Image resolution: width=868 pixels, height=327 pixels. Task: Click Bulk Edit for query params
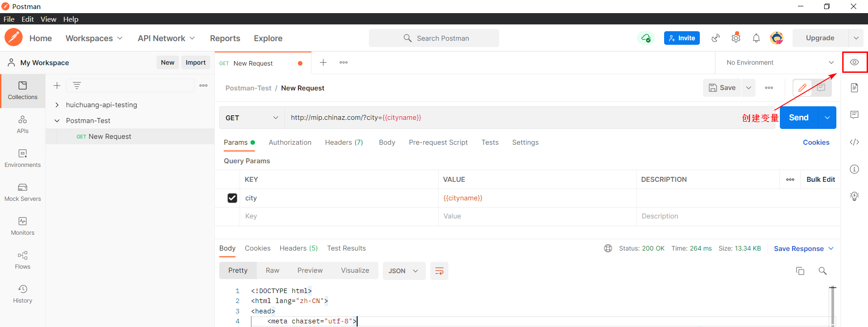(x=821, y=180)
